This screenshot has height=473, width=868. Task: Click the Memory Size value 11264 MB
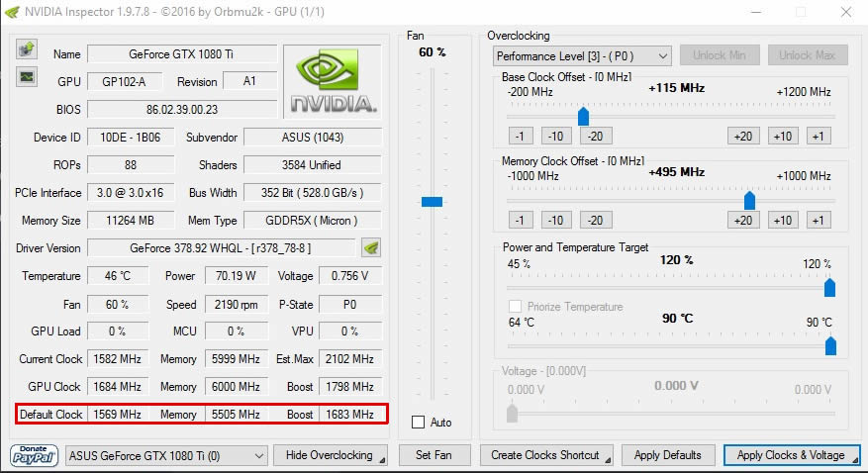pyautogui.click(x=131, y=221)
